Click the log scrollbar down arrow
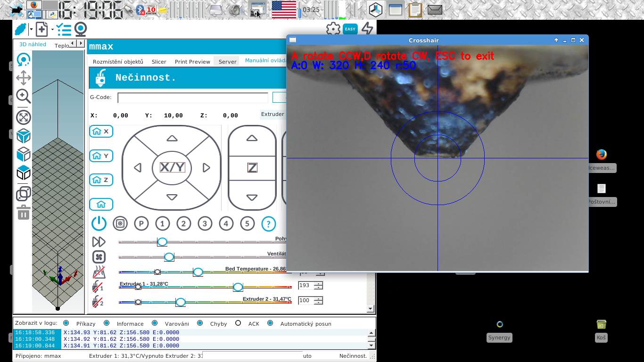 [372, 345]
